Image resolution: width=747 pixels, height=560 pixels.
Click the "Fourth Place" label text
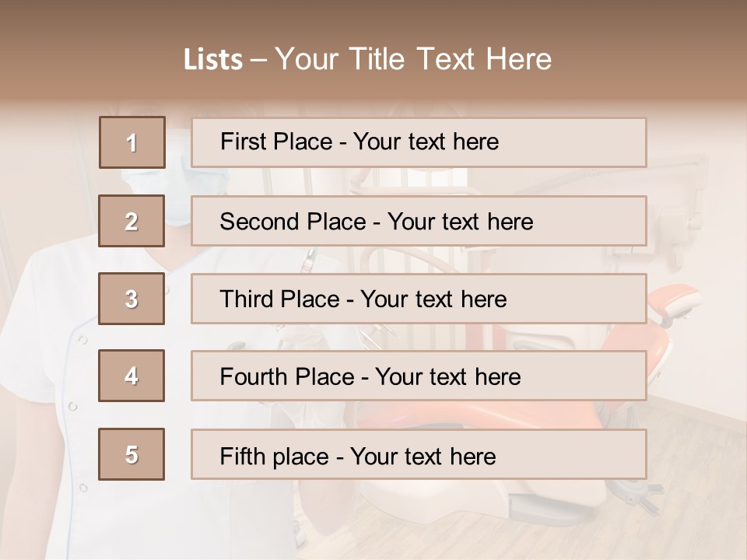(x=286, y=377)
